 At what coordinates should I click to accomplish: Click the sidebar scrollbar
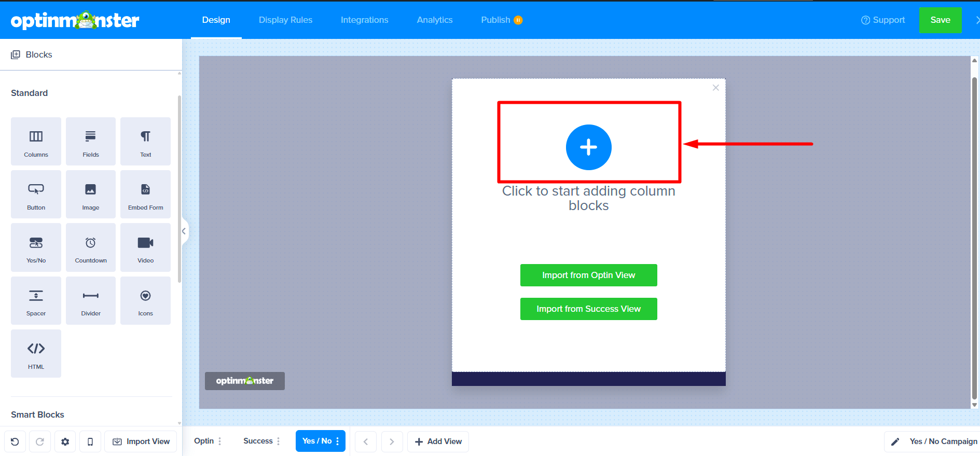point(180,189)
